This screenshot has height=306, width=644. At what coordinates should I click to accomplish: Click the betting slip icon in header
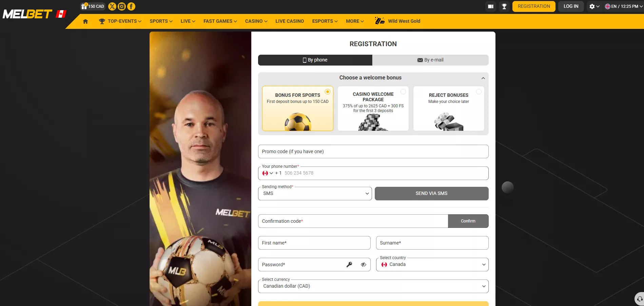pyautogui.click(x=491, y=6)
